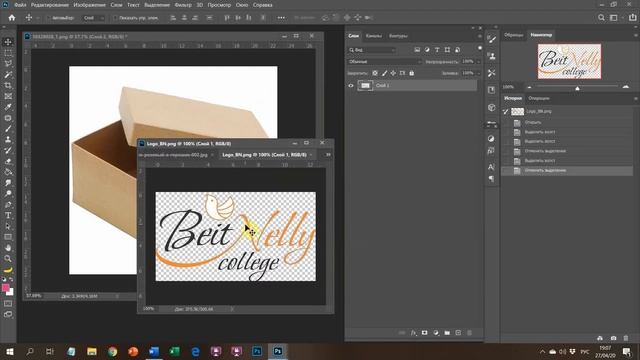The width and height of the screenshot is (640, 360).
Task: Select the Clone Stamp tool
Action: (x=8, y=140)
